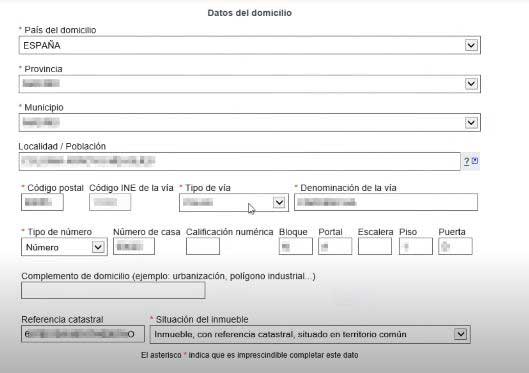Open the small window icon beside the Localidad help link
This screenshot has height=373, width=529.
pyautogui.click(x=475, y=161)
